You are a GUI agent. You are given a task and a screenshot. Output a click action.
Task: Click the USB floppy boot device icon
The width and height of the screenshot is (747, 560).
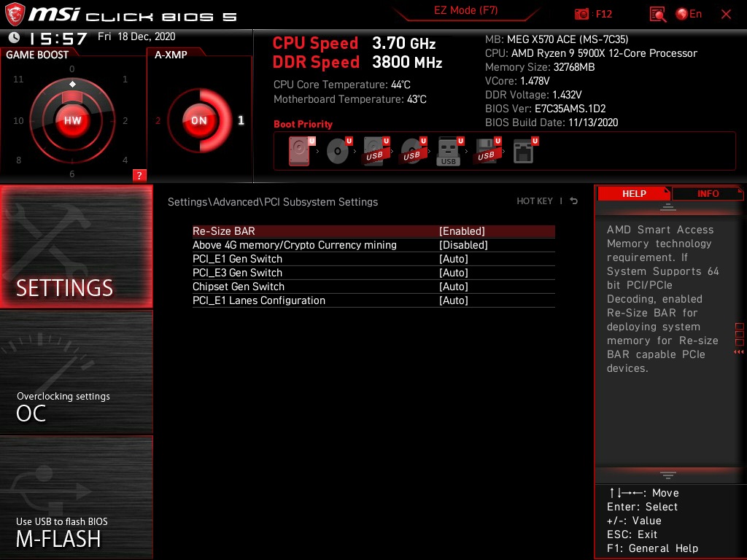[x=485, y=151]
